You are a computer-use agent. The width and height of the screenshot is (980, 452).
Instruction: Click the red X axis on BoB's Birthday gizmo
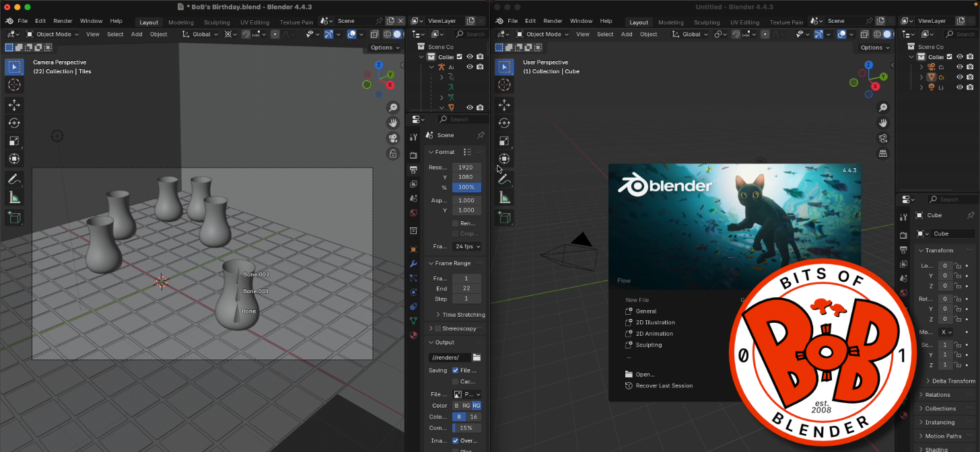pyautogui.click(x=390, y=85)
